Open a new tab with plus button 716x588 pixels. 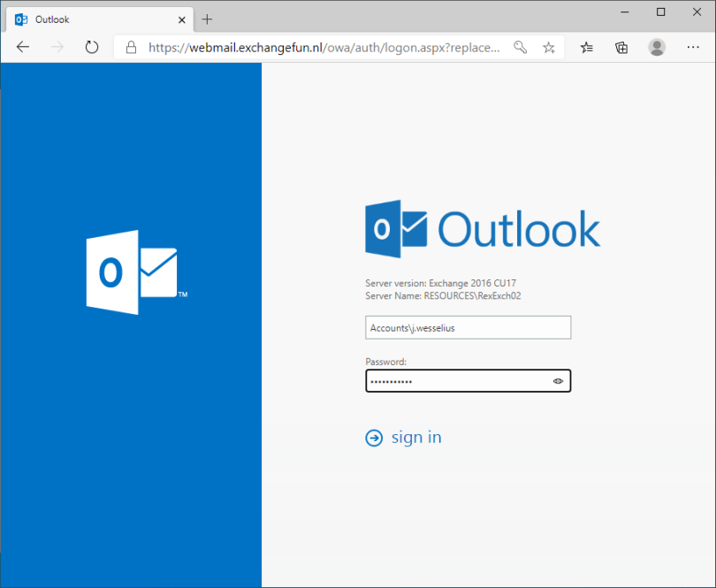(x=208, y=19)
